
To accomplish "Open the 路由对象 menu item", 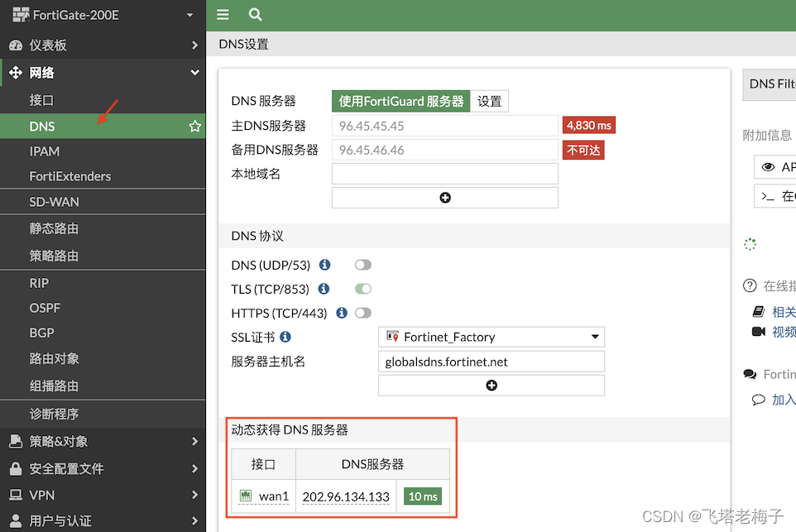I will pyautogui.click(x=103, y=358).
